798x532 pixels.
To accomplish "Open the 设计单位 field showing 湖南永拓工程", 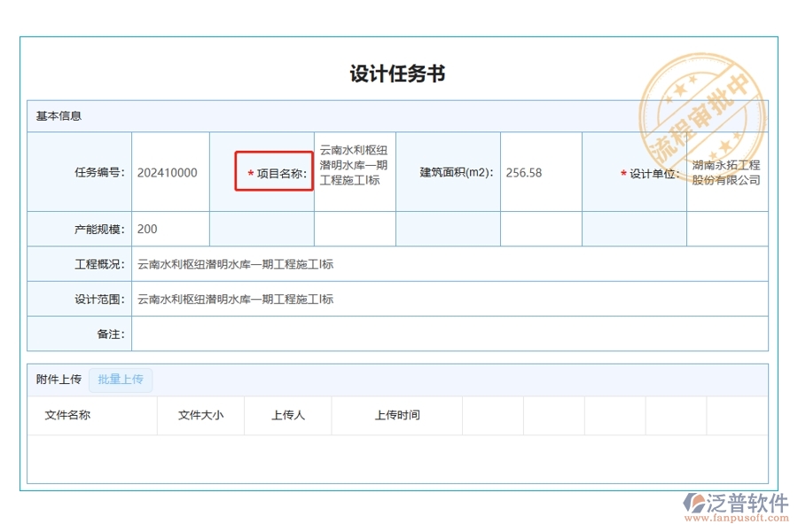I will [x=727, y=172].
